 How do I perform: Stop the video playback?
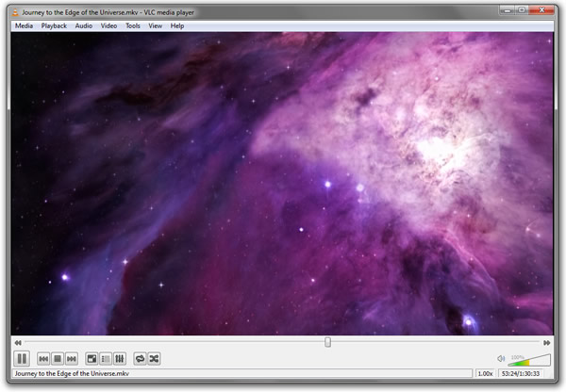pyautogui.click(x=58, y=359)
